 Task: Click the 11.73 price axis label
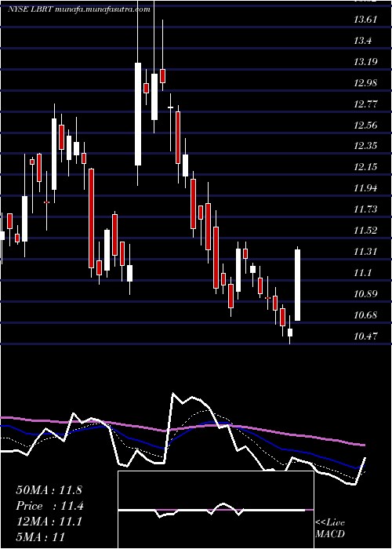click(x=365, y=209)
